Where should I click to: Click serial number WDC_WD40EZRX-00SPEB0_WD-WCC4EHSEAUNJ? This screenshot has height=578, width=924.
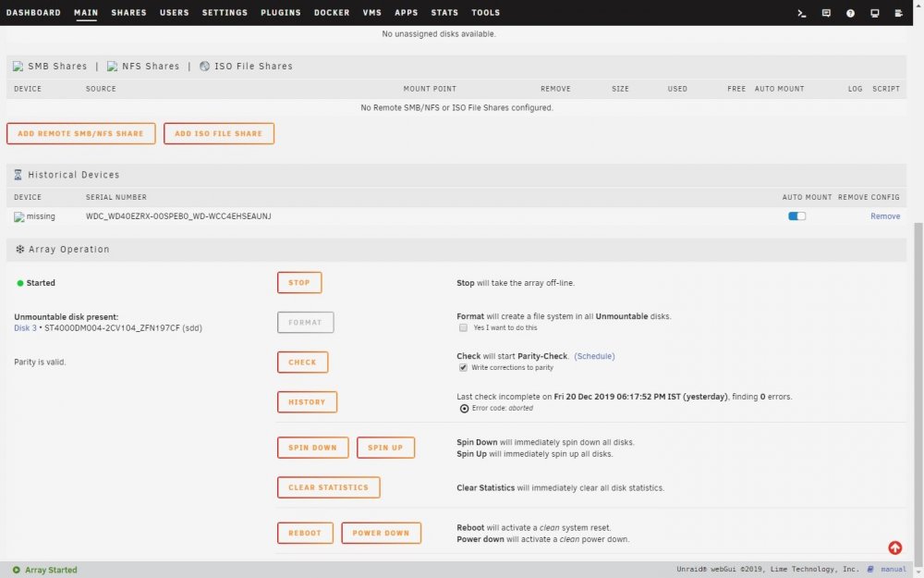178,216
